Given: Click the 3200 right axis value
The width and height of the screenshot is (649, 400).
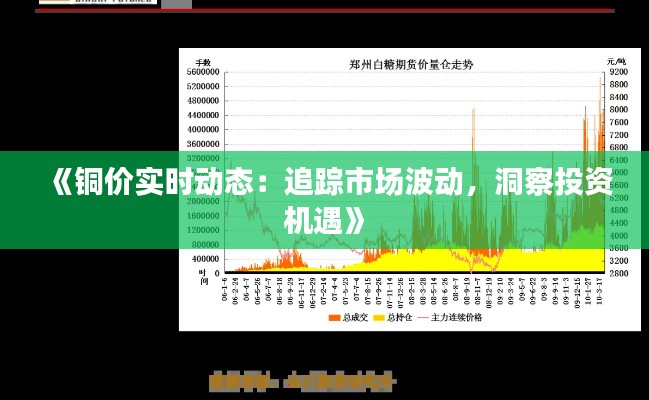Looking at the screenshot, I should (x=619, y=261).
